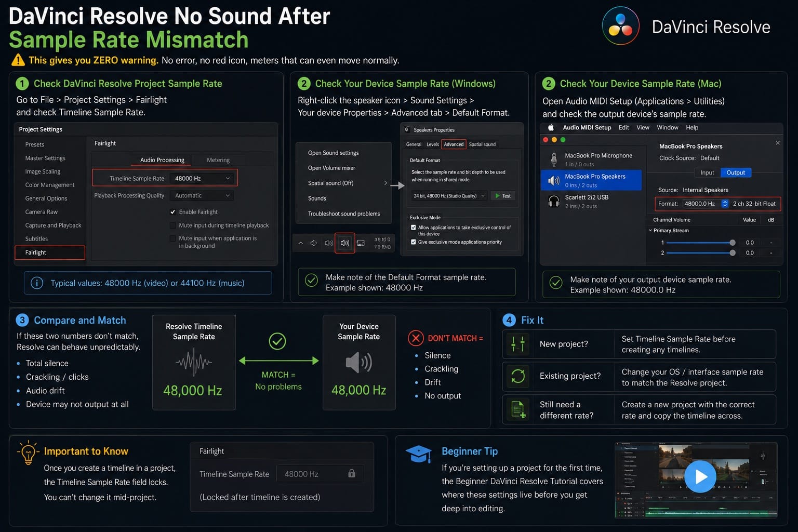798x532 pixels.
Task: Click the touch keyboard icon in Windows tray
Action: (361, 243)
